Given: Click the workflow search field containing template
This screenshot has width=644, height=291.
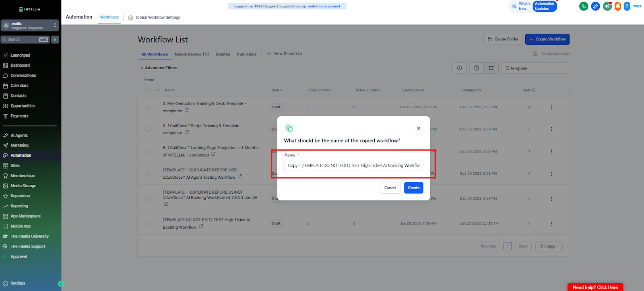Looking at the screenshot, I should click(535, 68).
